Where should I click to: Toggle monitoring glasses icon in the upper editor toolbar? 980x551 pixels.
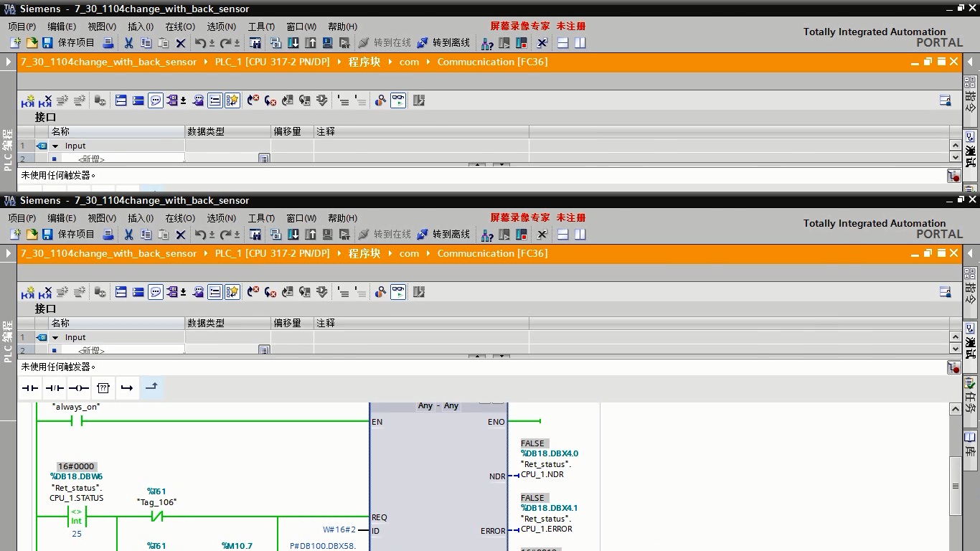398,100
